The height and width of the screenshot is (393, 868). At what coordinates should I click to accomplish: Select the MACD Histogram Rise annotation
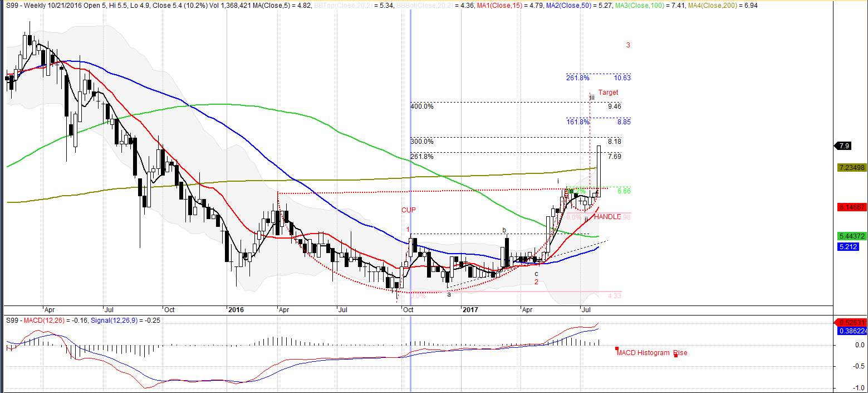coord(651,353)
